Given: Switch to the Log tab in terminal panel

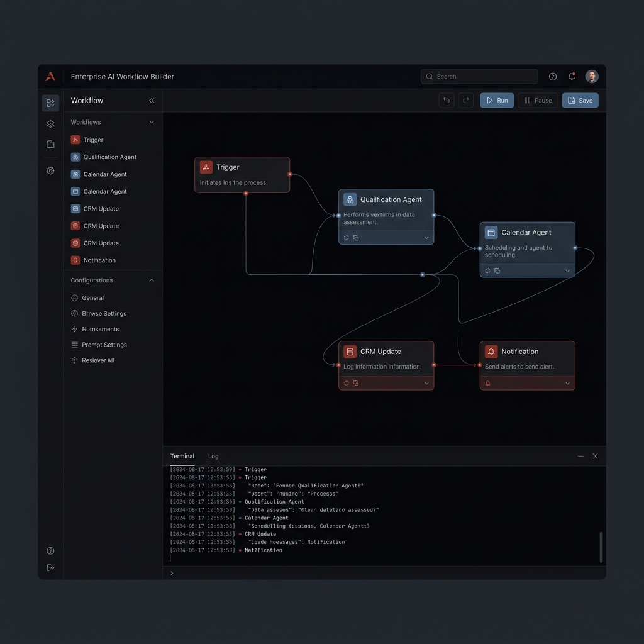Looking at the screenshot, I should [213, 456].
